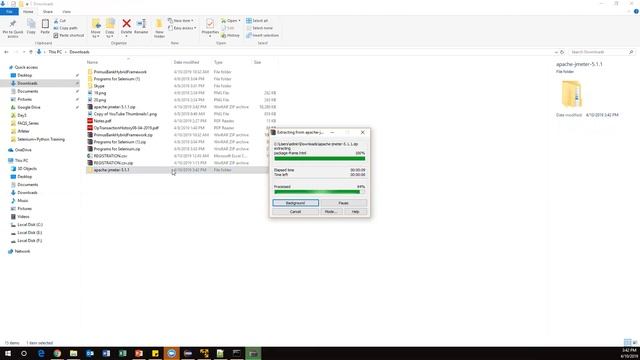This screenshot has width=640, height=360.
Task: Click the New folder icon
Action: tap(159, 24)
